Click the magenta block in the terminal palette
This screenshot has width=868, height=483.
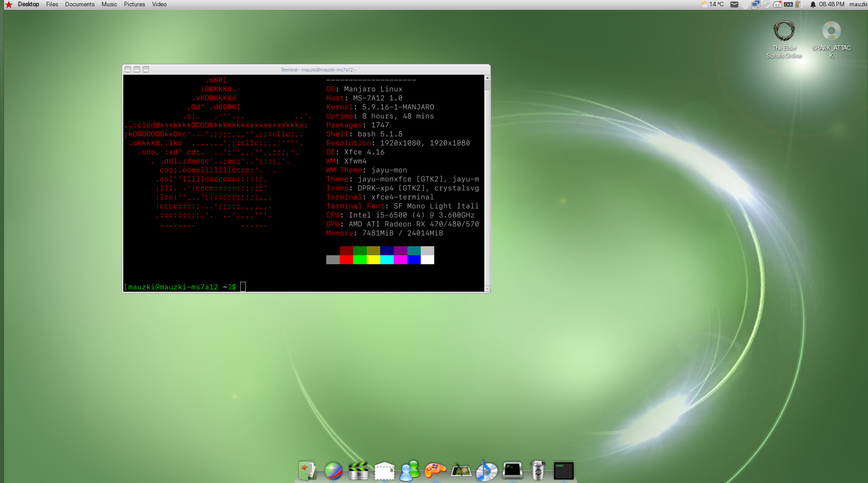point(400,260)
